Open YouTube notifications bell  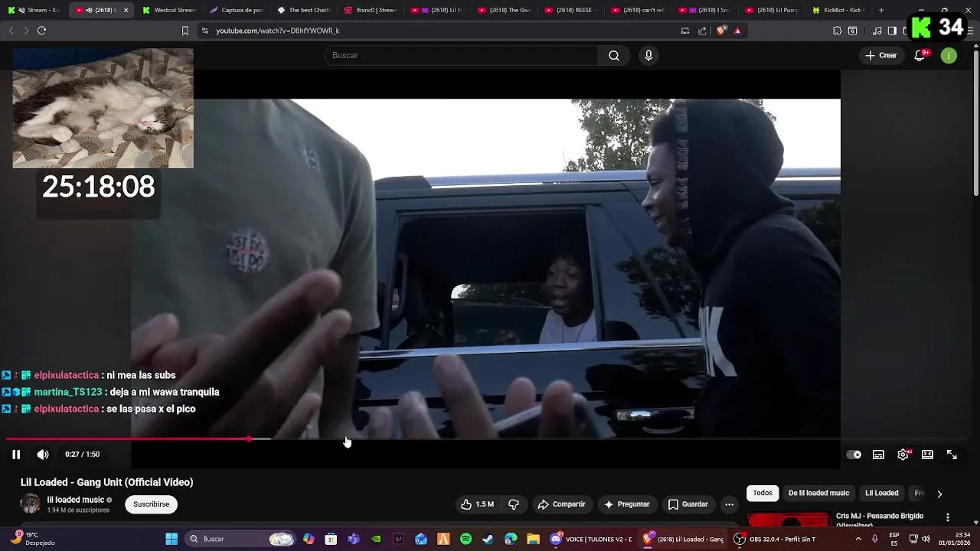[x=920, y=55]
